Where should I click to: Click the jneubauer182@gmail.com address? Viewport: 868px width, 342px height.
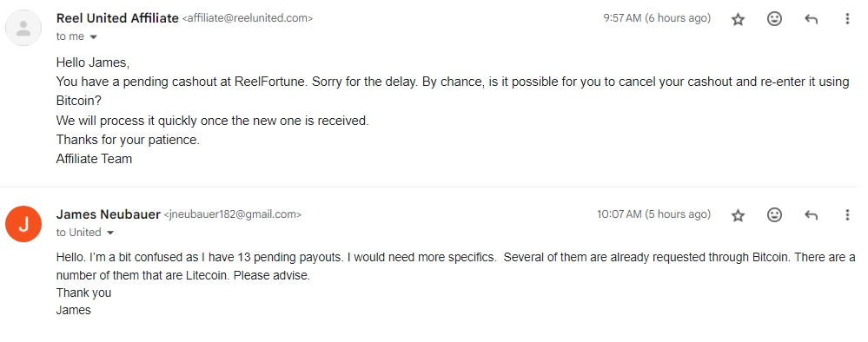(233, 214)
